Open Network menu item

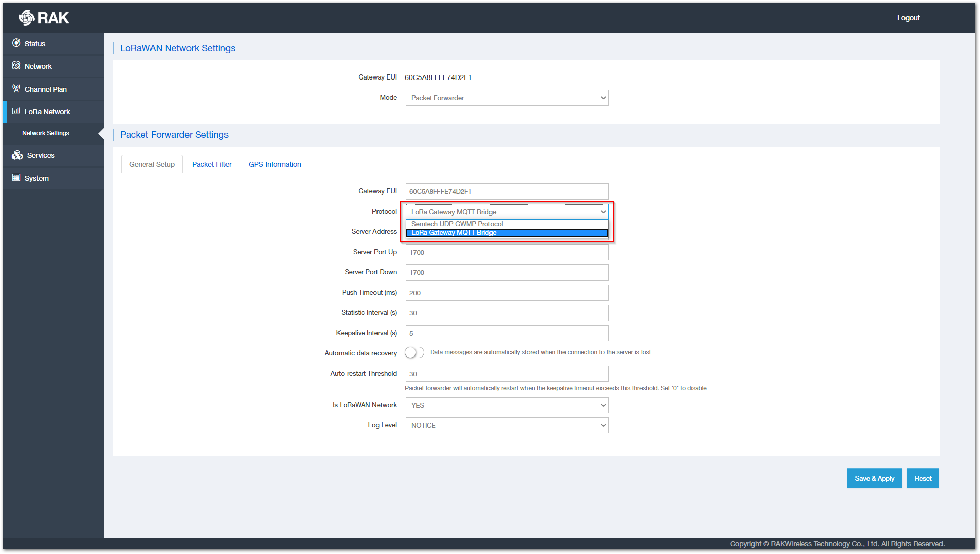[53, 66]
